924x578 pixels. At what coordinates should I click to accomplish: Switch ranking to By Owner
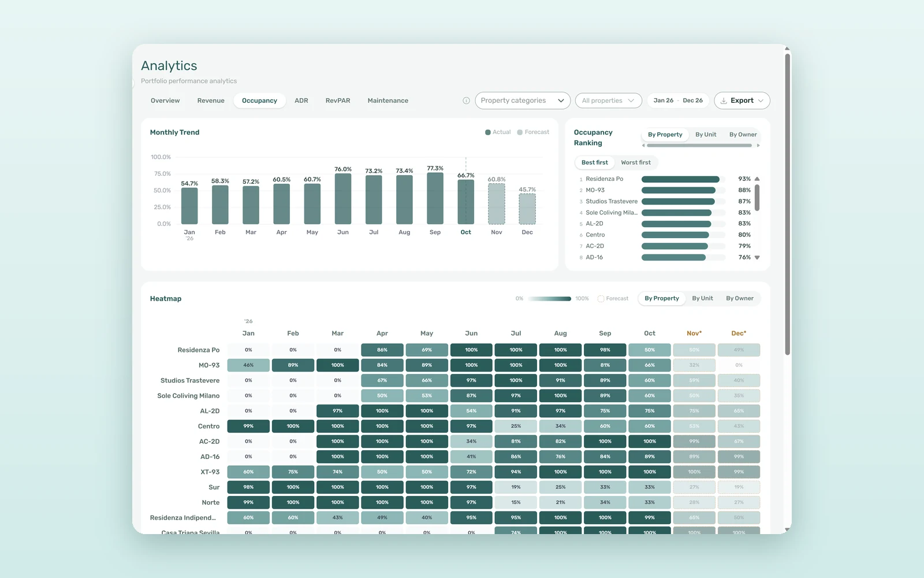click(743, 135)
